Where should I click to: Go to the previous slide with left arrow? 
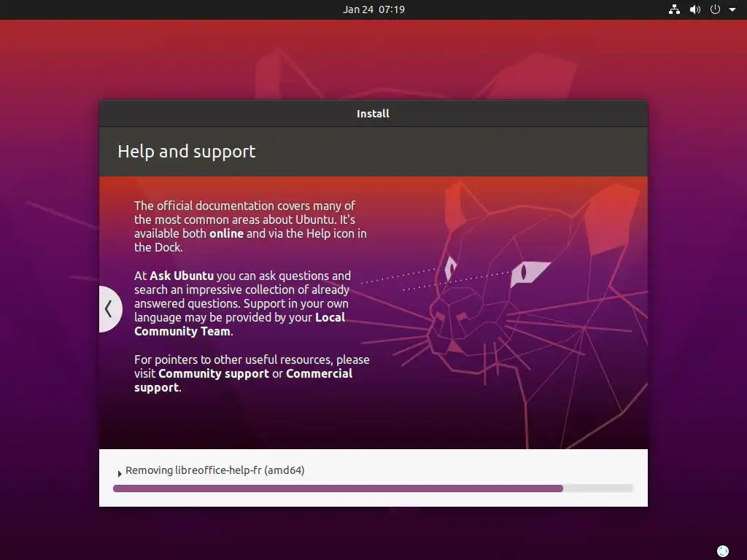(110, 309)
